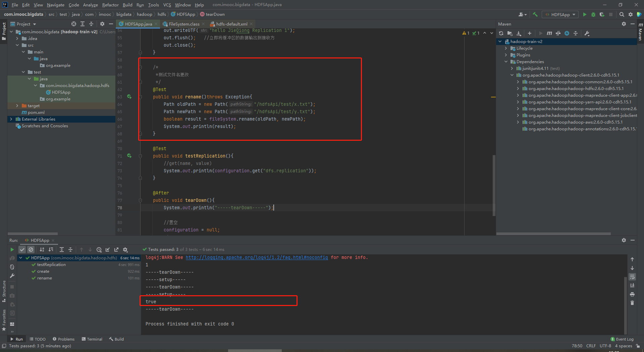Add Maven Projects with plus icon
Image resolution: width=644 pixels, height=352 pixels.
(529, 33)
